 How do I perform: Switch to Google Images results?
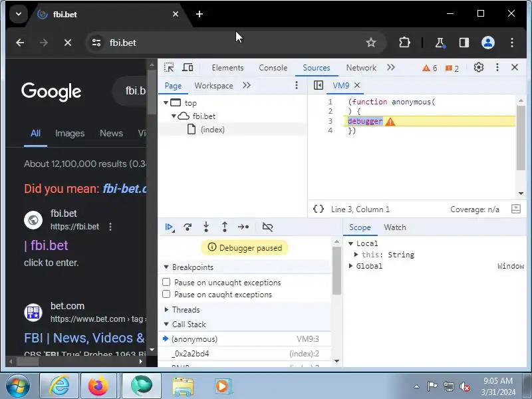tap(70, 133)
